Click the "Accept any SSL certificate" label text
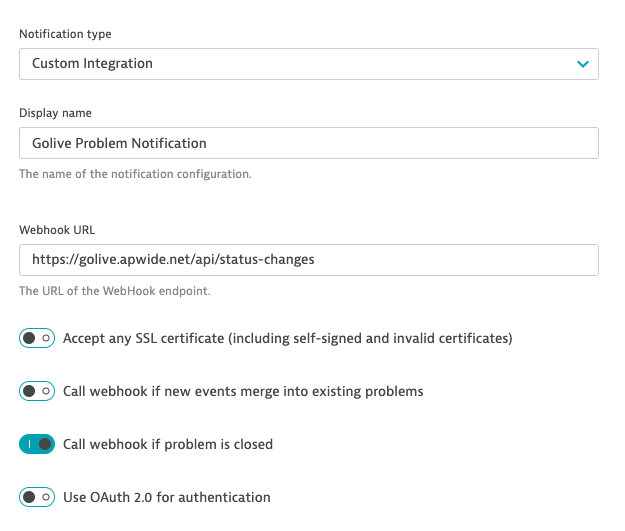625x531 pixels. [287, 338]
